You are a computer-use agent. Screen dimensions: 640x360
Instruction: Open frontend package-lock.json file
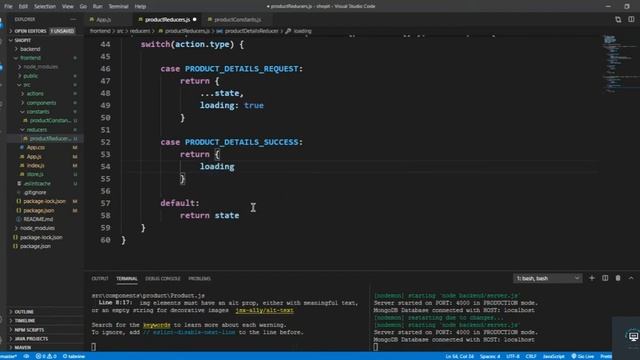(44, 202)
